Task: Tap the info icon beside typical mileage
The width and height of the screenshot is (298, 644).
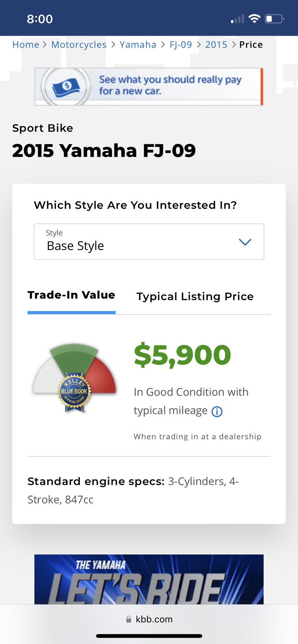Action: pyautogui.click(x=217, y=411)
